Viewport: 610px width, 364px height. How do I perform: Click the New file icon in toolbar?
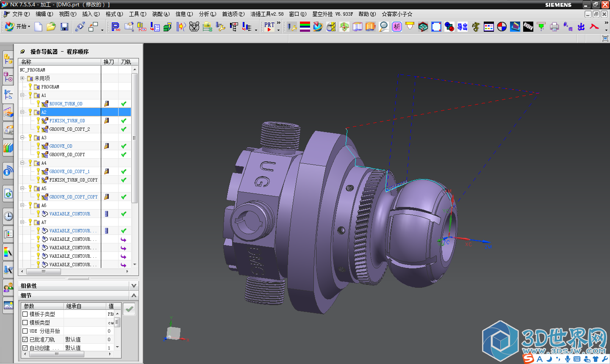[38, 27]
